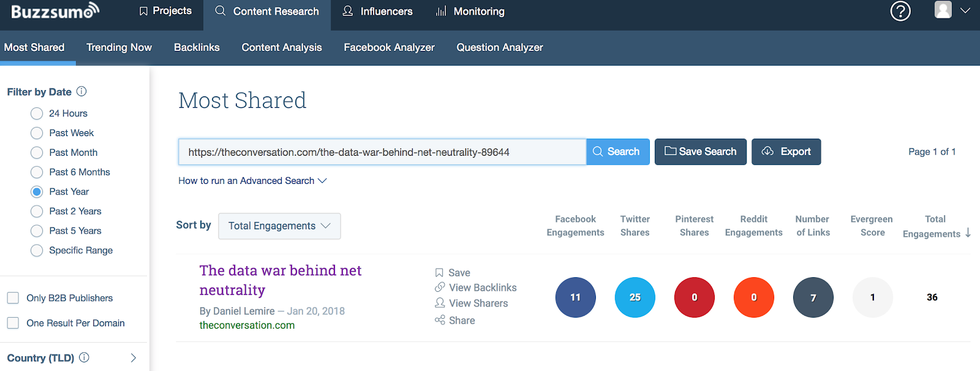
Task: Open the Projects tab
Action: tap(165, 11)
